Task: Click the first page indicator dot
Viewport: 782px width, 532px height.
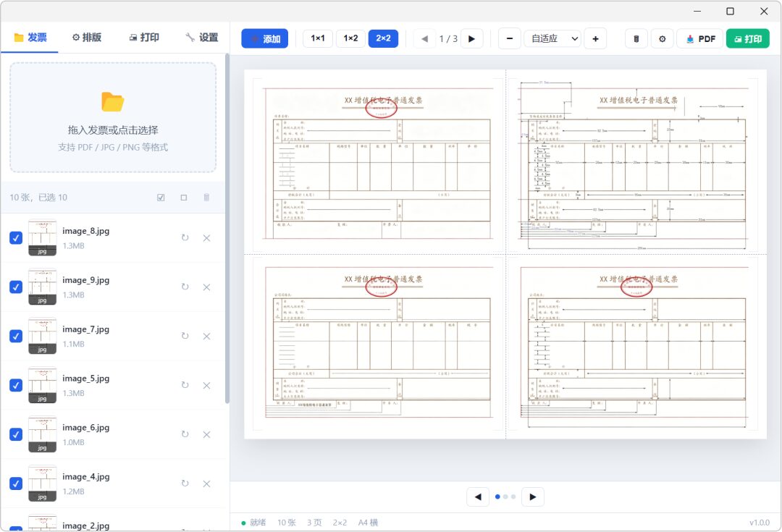Action: [497, 497]
